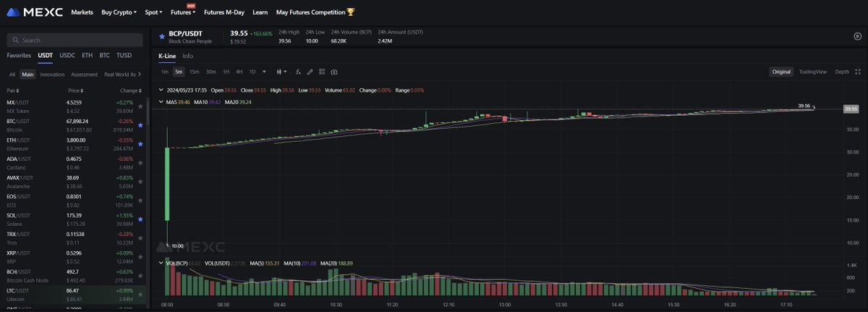Open Futures M-Day link
The image size is (868, 312).
coord(224,12)
